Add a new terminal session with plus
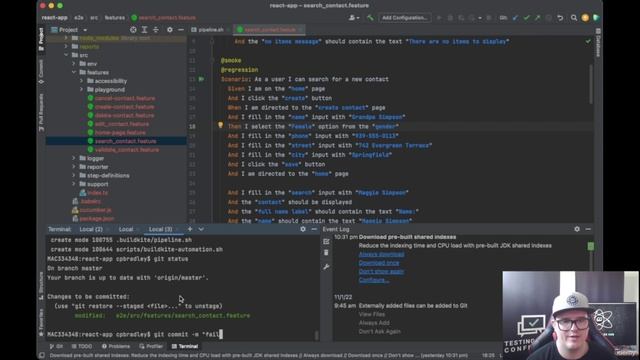This screenshot has height=360, width=640. (190, 229)
